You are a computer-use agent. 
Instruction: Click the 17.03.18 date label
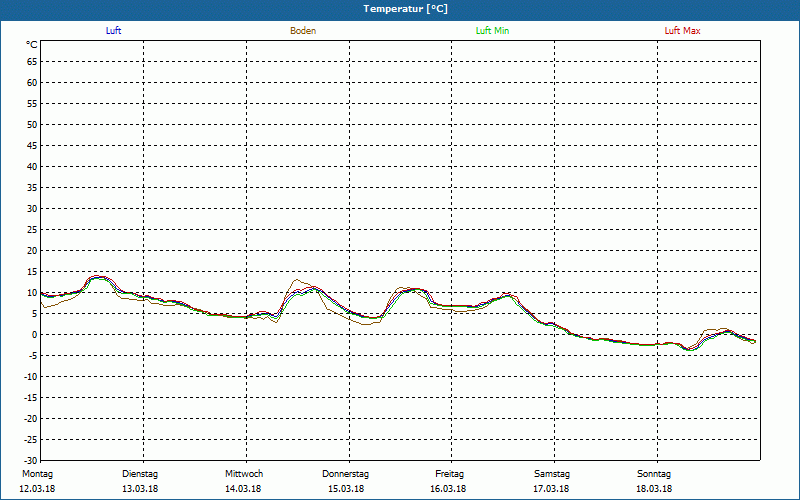tap(551, 489)
